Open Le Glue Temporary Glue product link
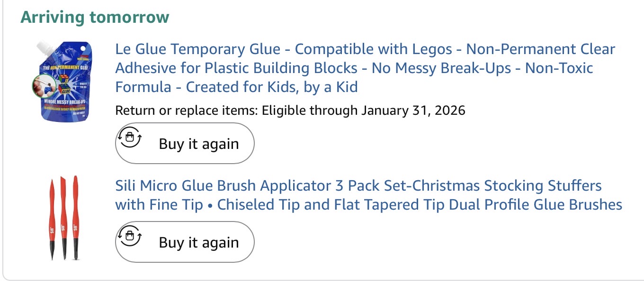The height and width of the screenshot is (286, 644). (365, 68)
